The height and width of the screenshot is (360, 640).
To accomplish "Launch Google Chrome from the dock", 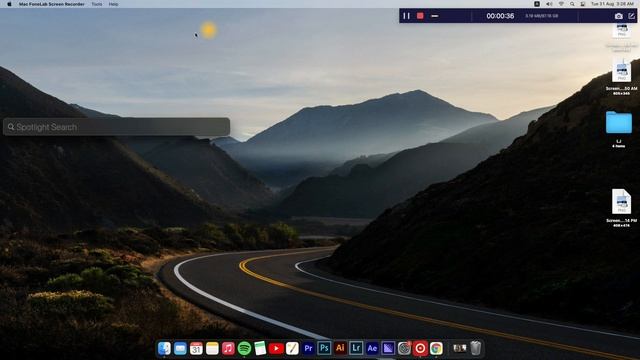I will click(436, 348).
